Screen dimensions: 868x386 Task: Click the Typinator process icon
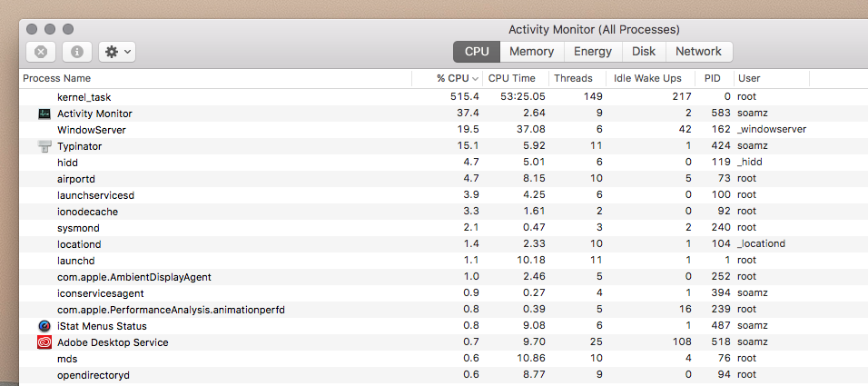44,146
